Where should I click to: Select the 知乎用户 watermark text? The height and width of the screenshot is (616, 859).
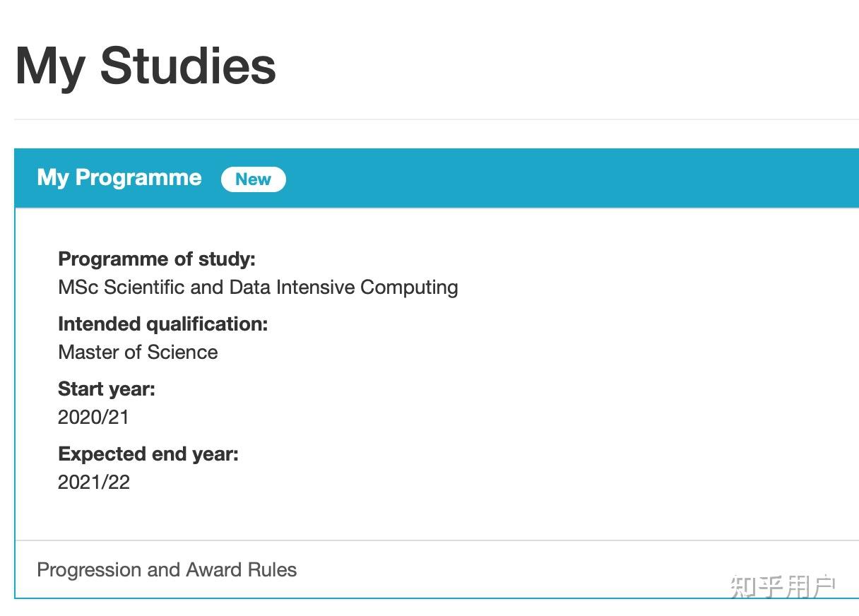(x=781, y=584)
